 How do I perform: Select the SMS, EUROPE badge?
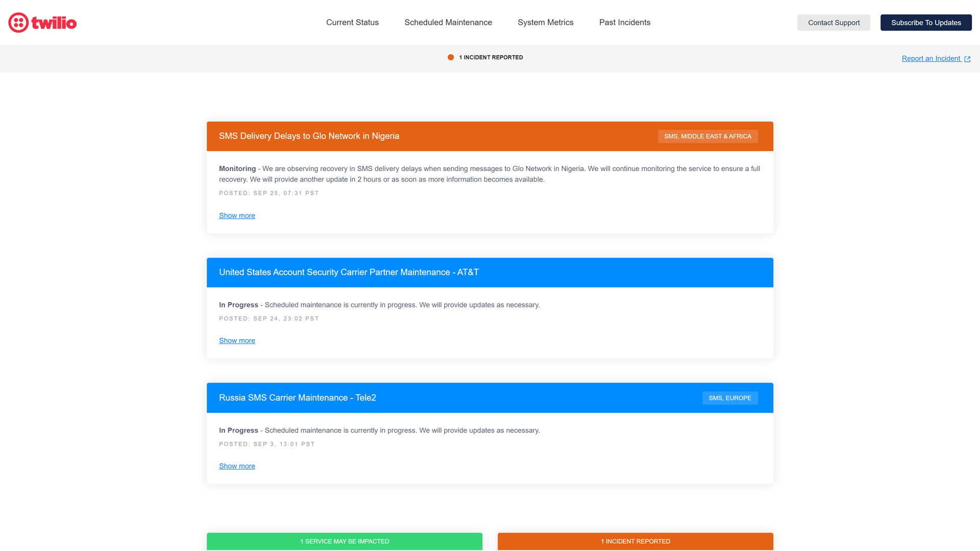click(x=730, y=398)
